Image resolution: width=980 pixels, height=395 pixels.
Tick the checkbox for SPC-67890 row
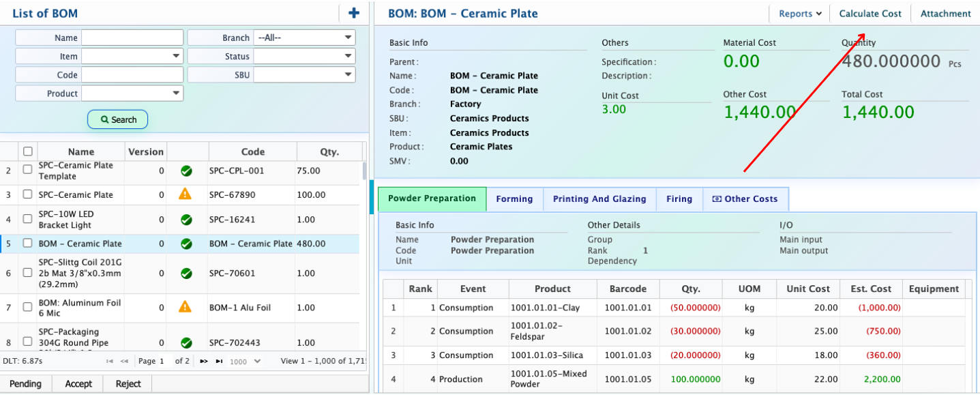28,194
